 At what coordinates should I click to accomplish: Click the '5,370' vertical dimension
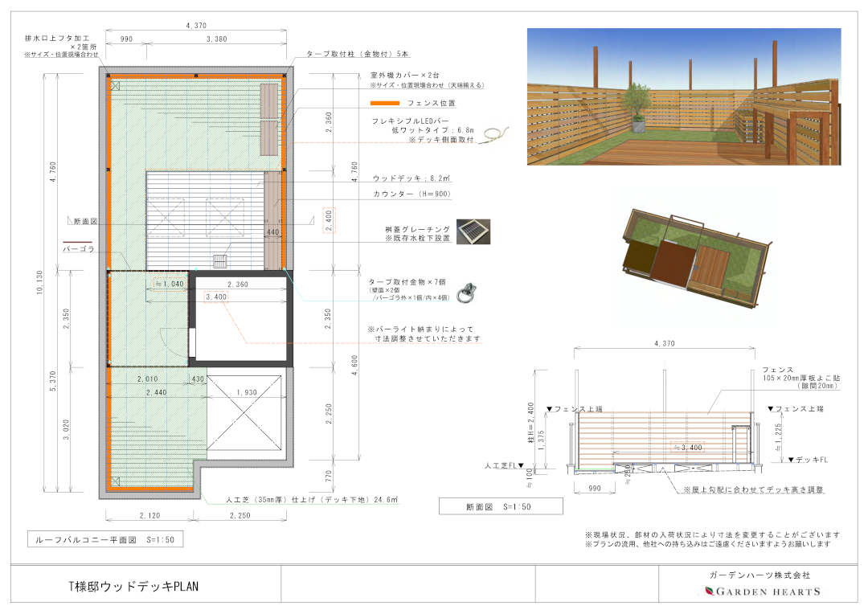(52, 381)
